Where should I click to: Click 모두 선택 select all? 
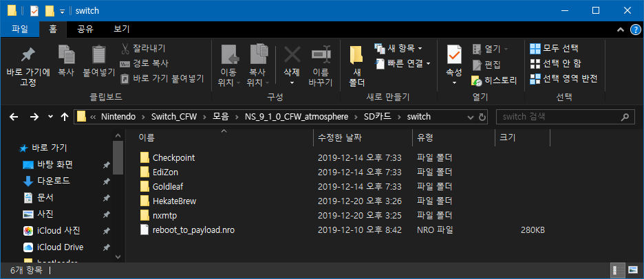[554, 48]
